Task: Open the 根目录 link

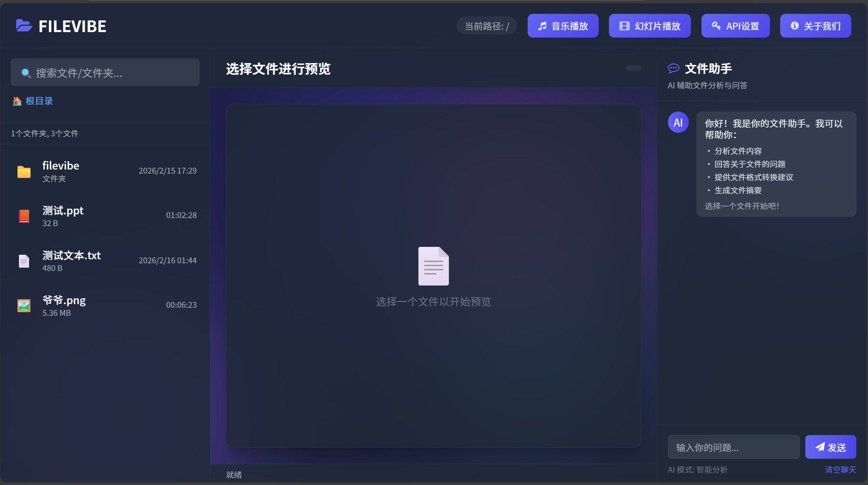Action: [x=39, y=101]
